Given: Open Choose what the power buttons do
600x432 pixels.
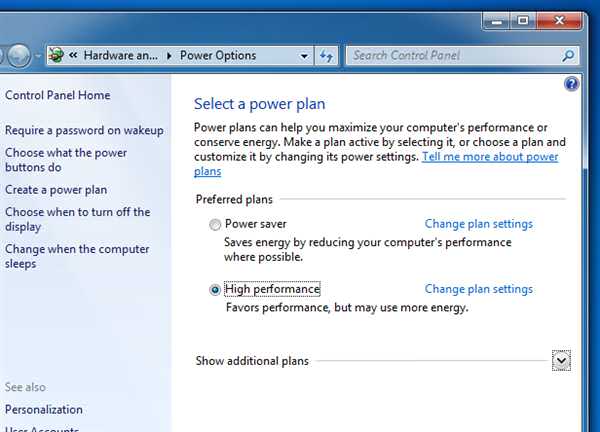Looking at the screenshot, I should [x=66, y=160].
